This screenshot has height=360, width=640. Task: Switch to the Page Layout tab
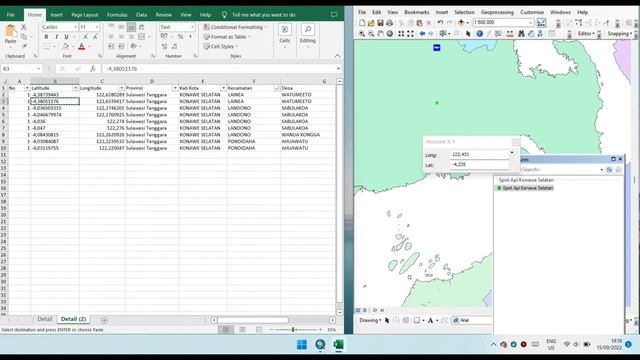click(84, 15)
